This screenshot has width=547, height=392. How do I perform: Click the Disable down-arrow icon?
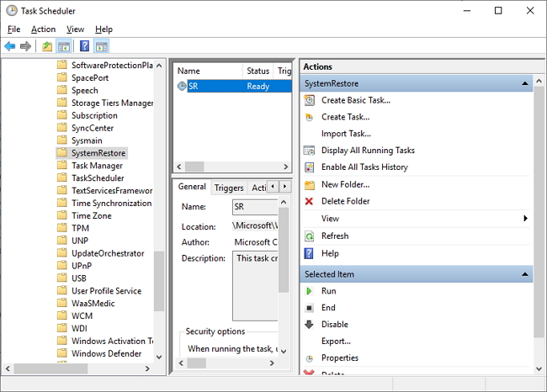pos(309,325)
